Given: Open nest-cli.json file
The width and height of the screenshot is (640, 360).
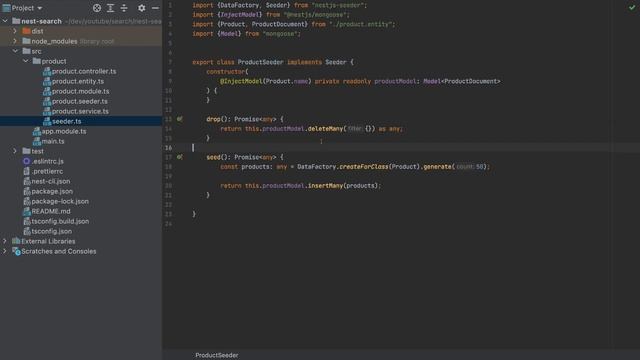Looking at the screenshot, I should (x=51, y=181).
